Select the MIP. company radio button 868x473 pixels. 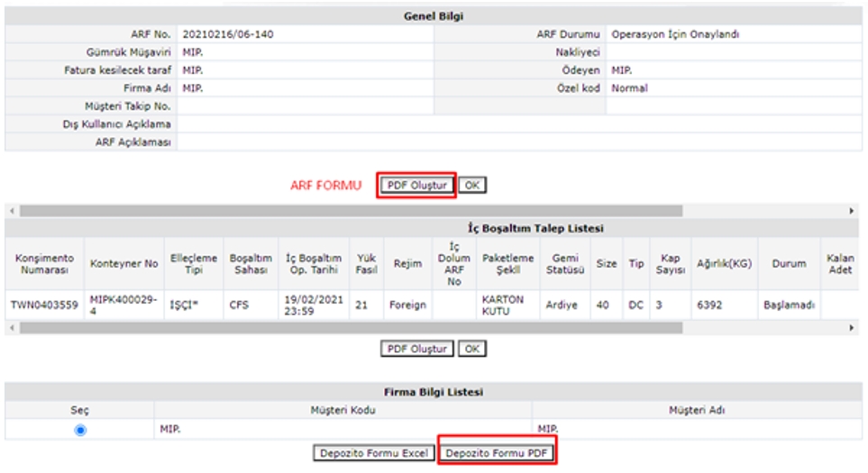point(80,431)
